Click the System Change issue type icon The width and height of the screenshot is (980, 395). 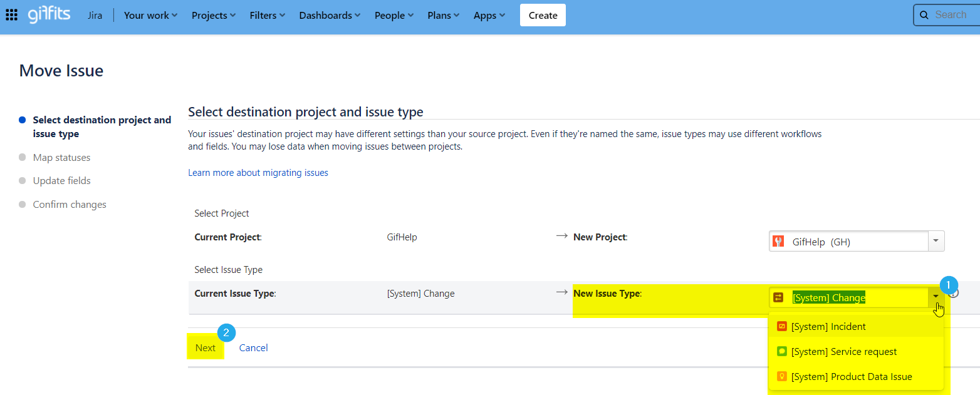tap(779, 297)
